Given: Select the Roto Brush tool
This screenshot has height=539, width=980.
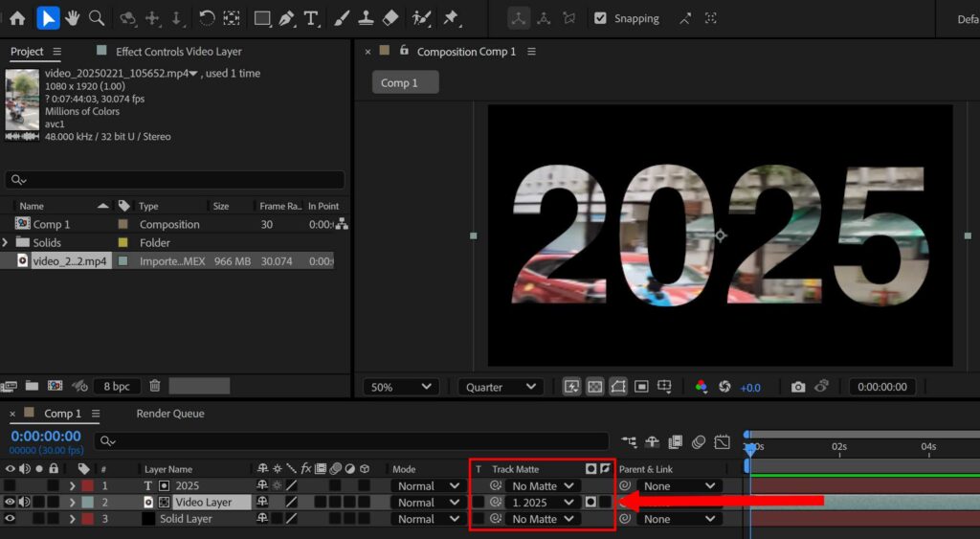Looking at the screenshot, I should [421, 18].
